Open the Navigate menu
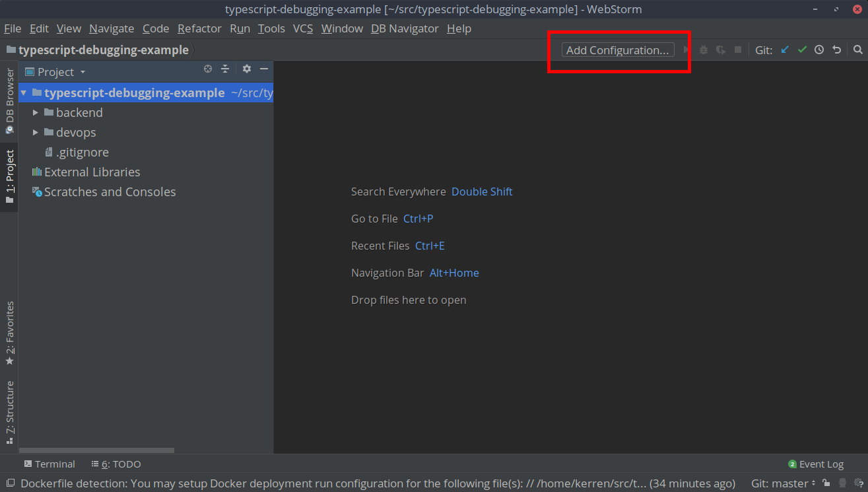868x492 pixels. pos(112,28)
